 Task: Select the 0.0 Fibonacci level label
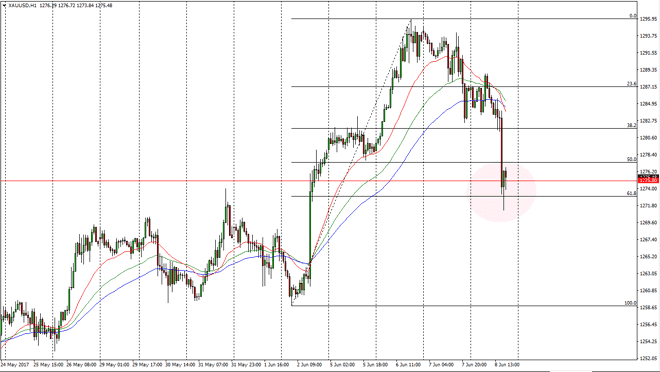point(633,16)
